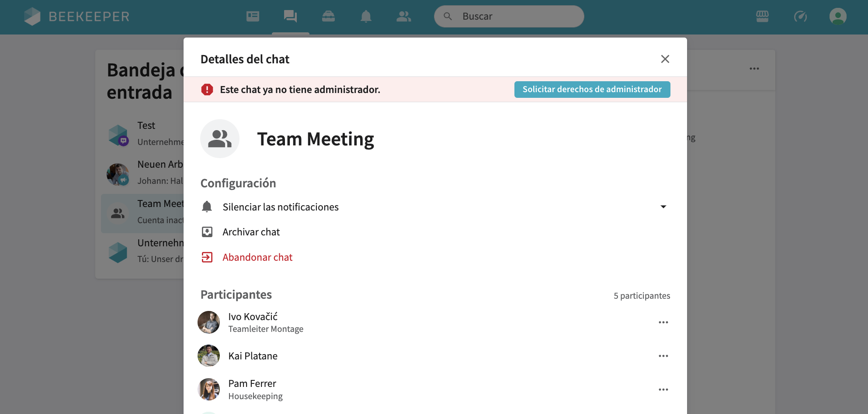The image size is (868, 414).
Task: Open options menu for Ivo Kovačić
Action: coord(663,322)
